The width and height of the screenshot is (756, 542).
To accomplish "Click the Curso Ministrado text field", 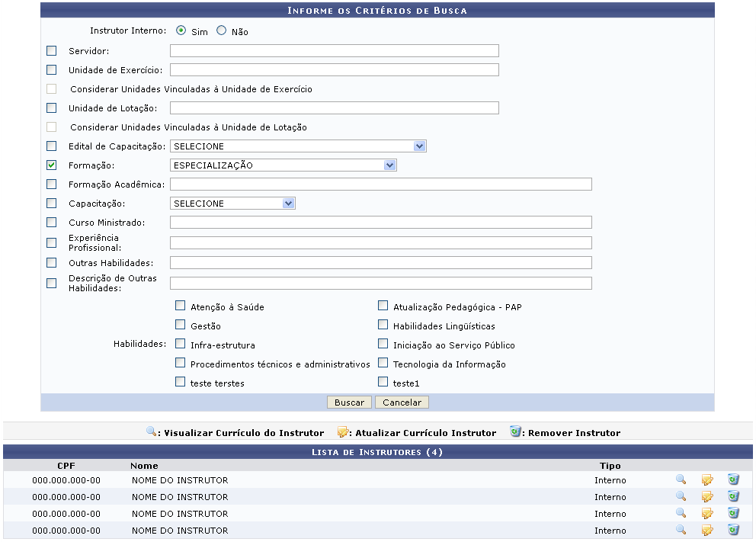I will click(x=380, y=223).
